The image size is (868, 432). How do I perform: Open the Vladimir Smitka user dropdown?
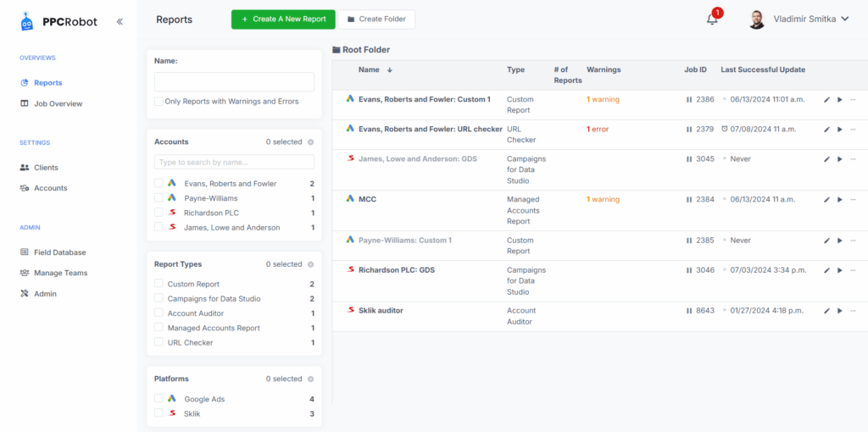798,19
